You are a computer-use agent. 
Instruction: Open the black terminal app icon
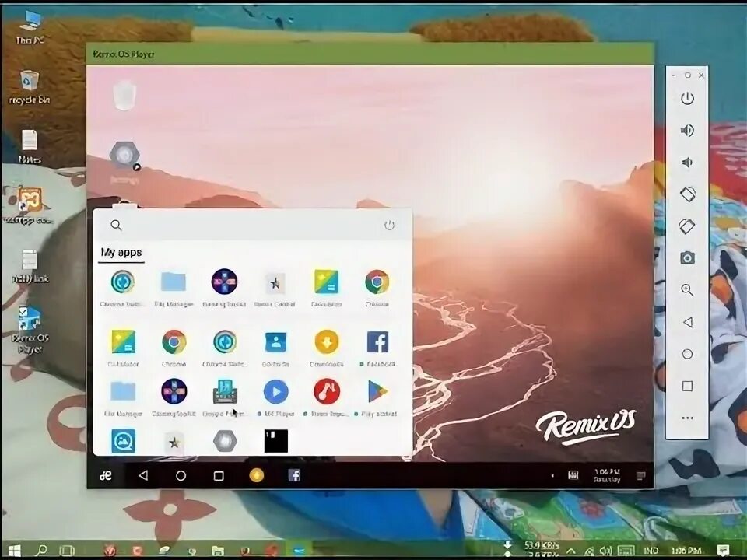(275, 441)
